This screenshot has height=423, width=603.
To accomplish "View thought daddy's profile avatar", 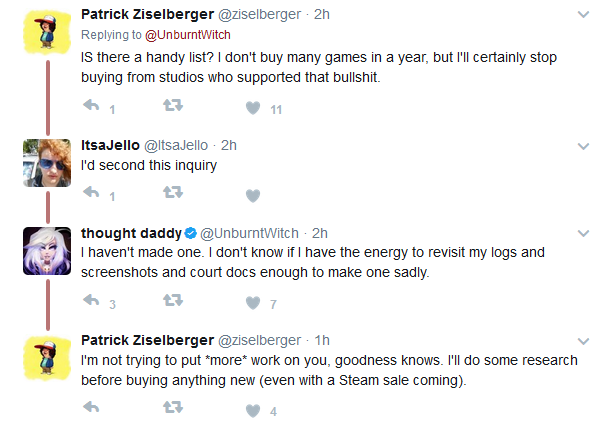I will pos(47,251).
